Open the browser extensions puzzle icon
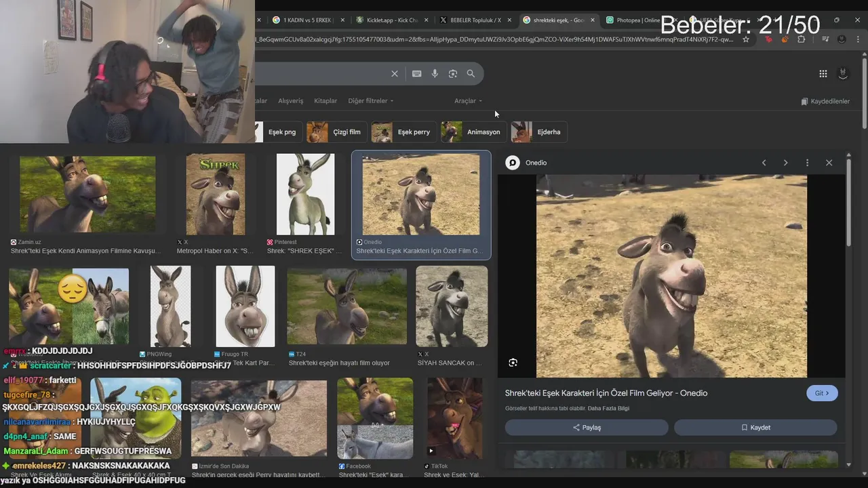Viewport: 868px width, 488px height. tap(801, 39)
